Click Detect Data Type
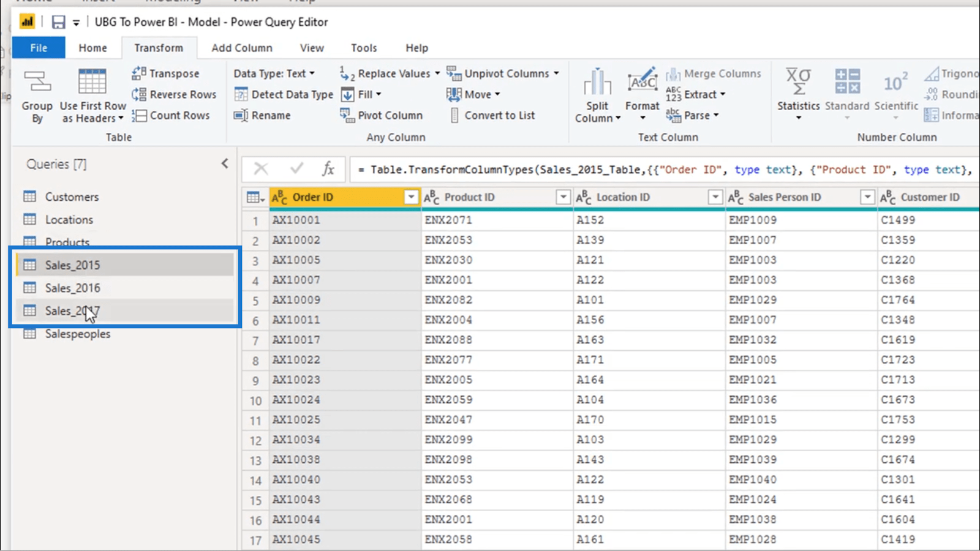Image resolution: width=980 pixels, height=551 pixels. click(x=284, y=94)
